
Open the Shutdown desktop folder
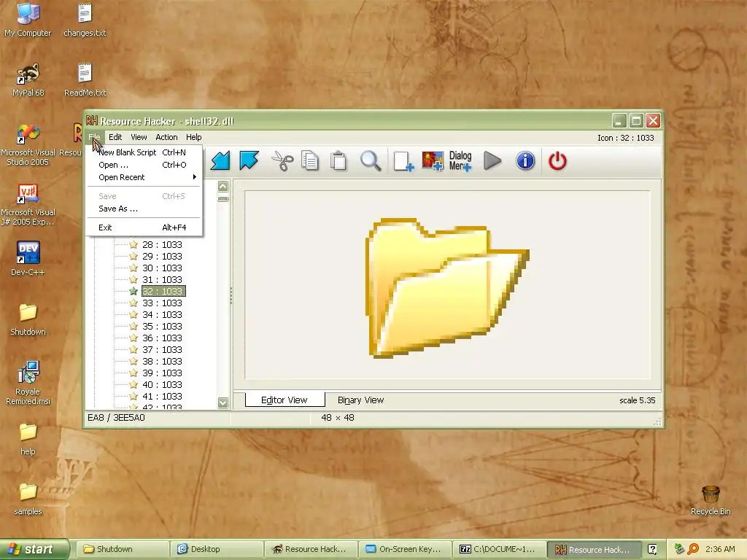pos(28,319)
